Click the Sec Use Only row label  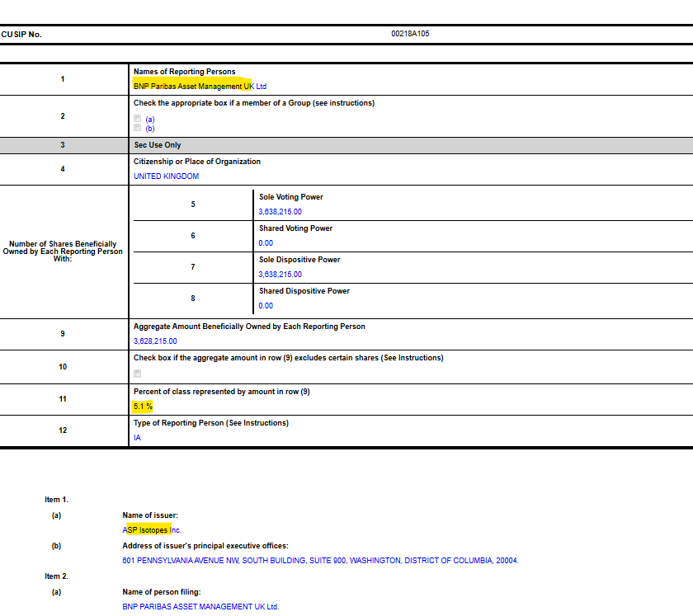(x=158, y=145)
